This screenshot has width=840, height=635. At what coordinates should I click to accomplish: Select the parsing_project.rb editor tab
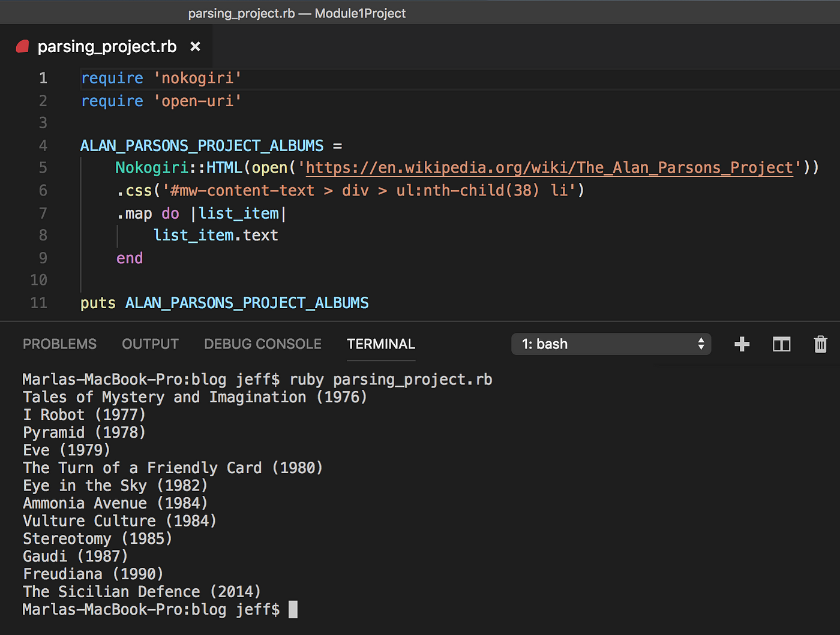pos(107,46)
